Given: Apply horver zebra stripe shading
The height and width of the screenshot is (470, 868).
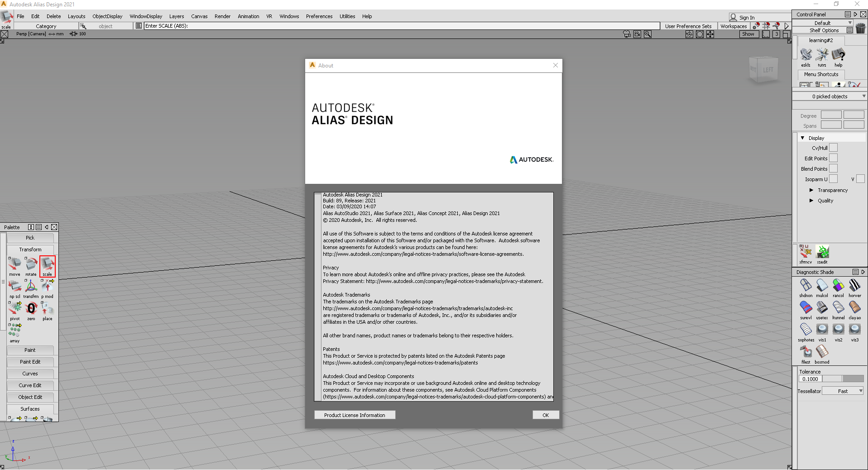Looking at the screenshot, I should [x=854, y=288].
